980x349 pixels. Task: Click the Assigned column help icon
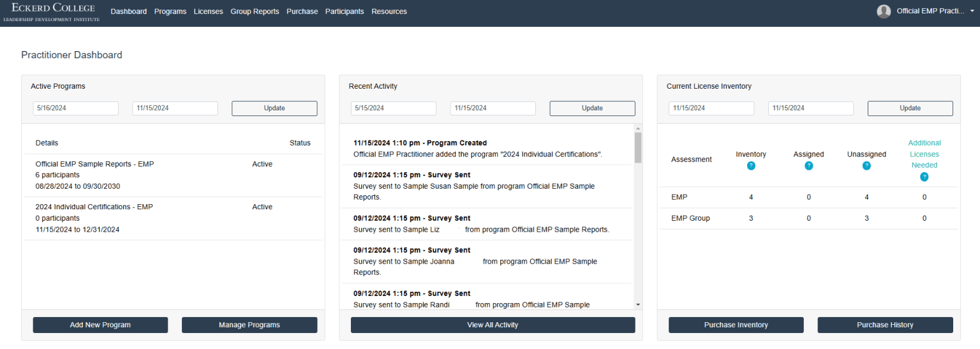pyautogui.click(x=808, y=166)
